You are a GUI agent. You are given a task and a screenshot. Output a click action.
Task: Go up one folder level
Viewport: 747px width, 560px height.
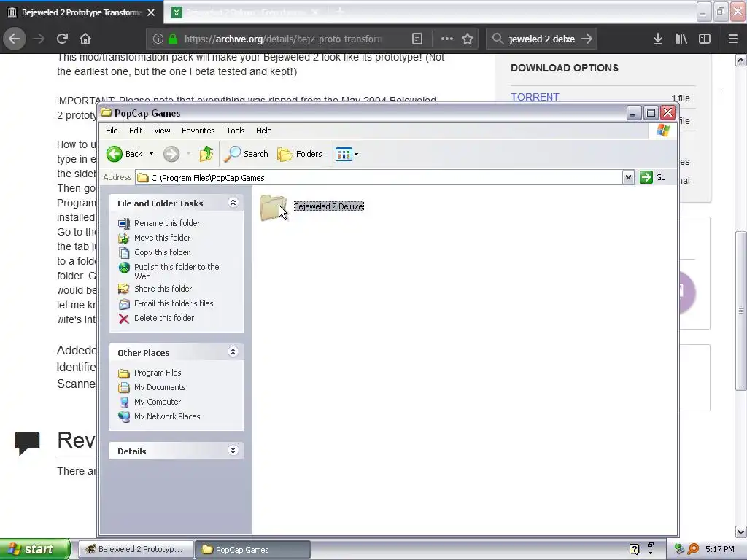pos(206,154)
